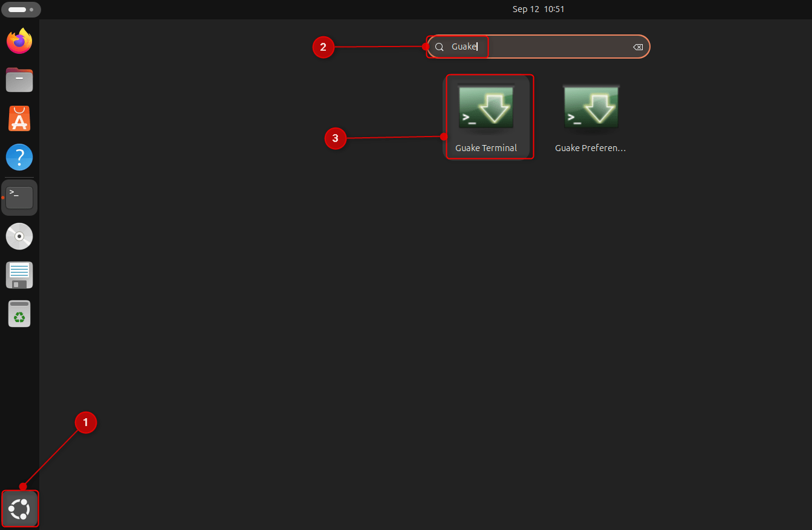The image size is (812, 530).
Task: Launch Guake Terminal from search results
Action: click(x=486, y=117)
